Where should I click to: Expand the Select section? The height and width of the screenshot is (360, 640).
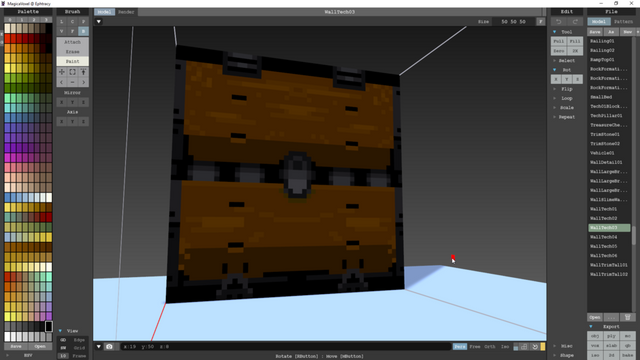click(554, 60)
